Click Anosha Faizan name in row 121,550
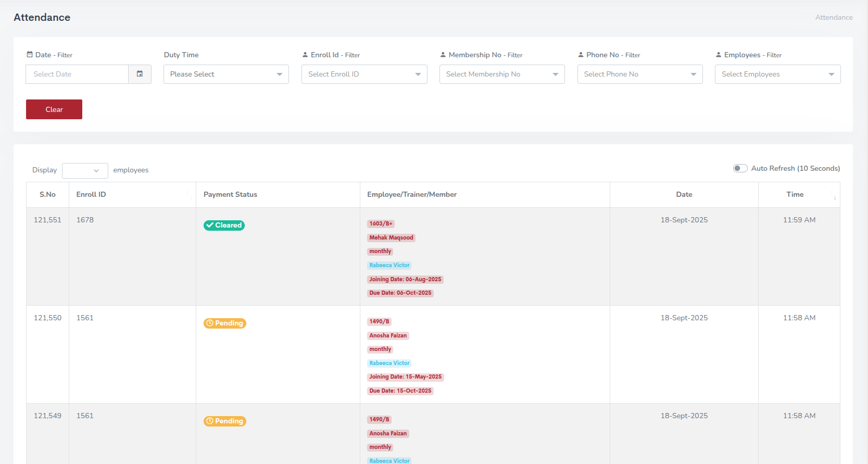The image size is (868, 464). [388, 335]
